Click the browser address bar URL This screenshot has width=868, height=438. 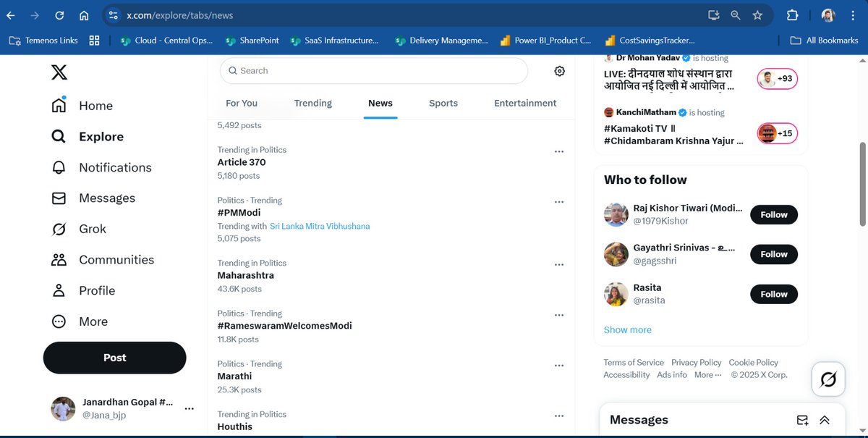[x=180, y=15]
